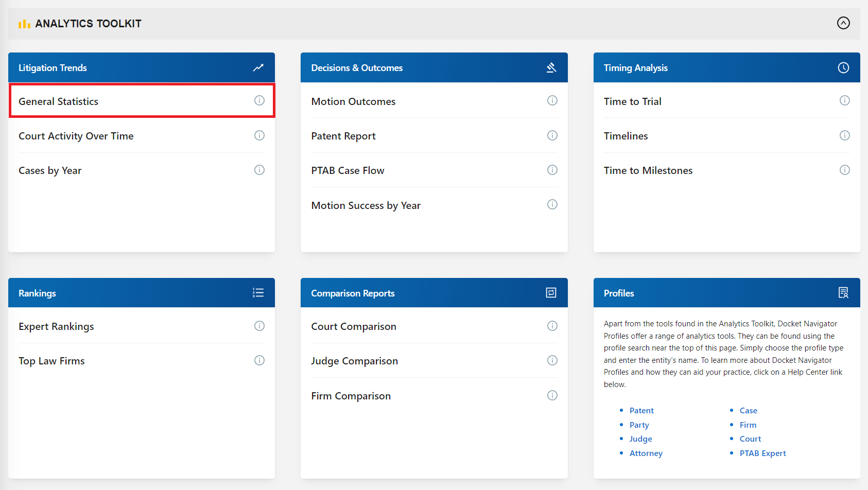Open the Time to Milestones report
Viewport: 868px width, 490px height.
[648, 170]
